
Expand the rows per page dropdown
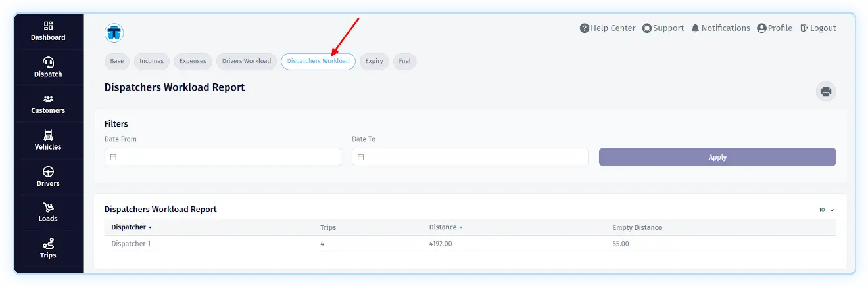click(826, 210)
